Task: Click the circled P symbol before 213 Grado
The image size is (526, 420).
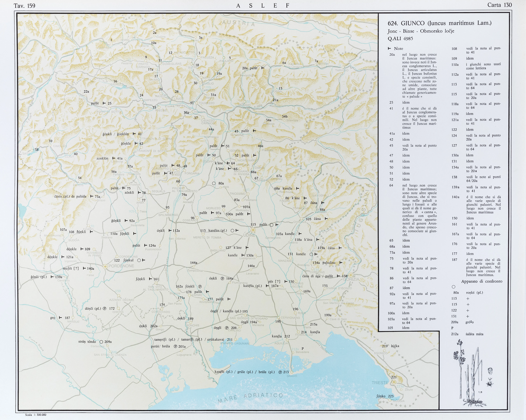Action: coord(280,372)
